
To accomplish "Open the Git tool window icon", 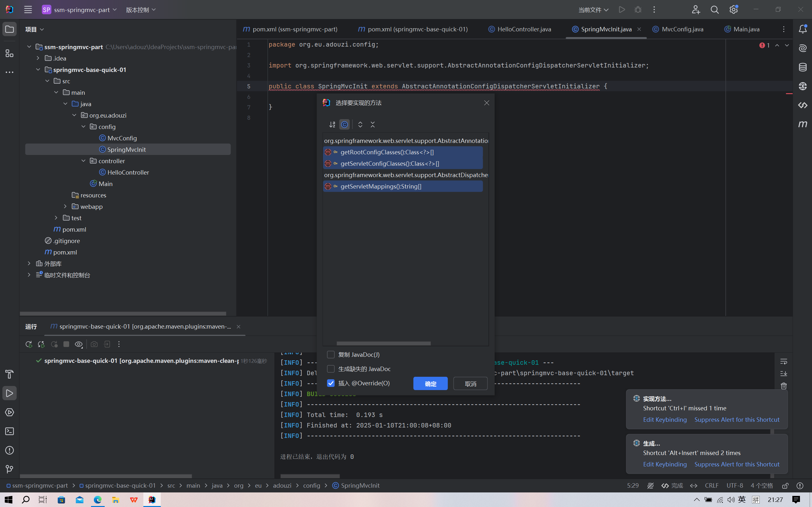I will click(10, 469).
